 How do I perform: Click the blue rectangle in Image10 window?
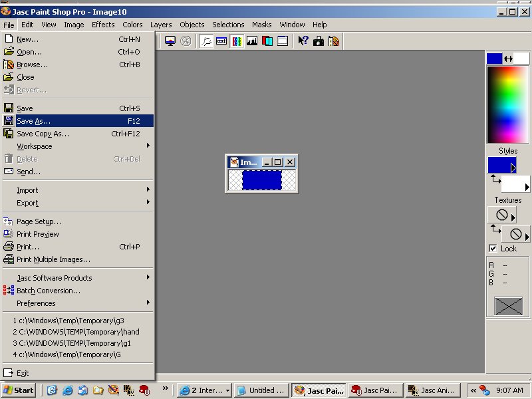coord(261,180)
